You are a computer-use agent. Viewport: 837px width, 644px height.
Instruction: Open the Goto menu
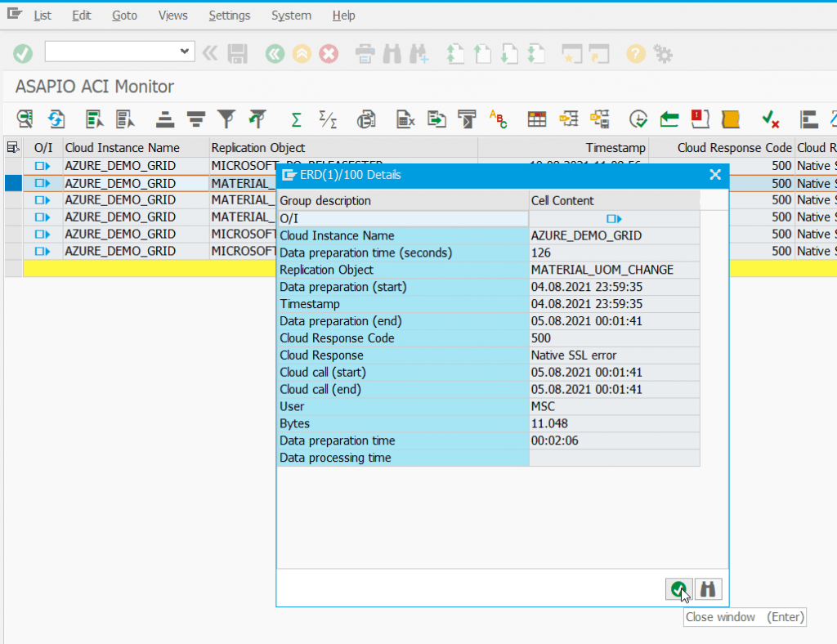pyautogui.click(x=124, y=16)
